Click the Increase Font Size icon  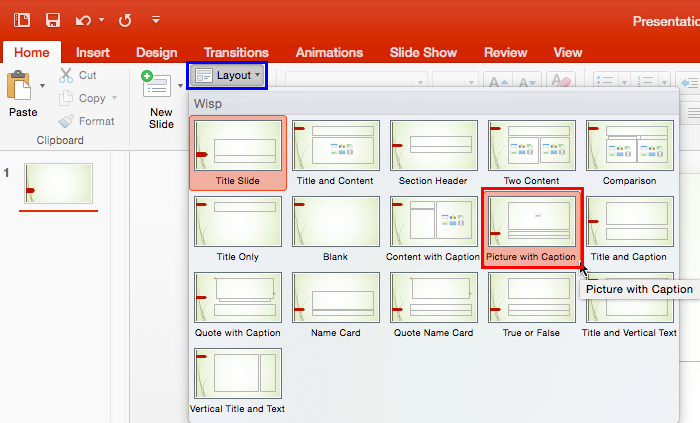click(x=499, y=81)
